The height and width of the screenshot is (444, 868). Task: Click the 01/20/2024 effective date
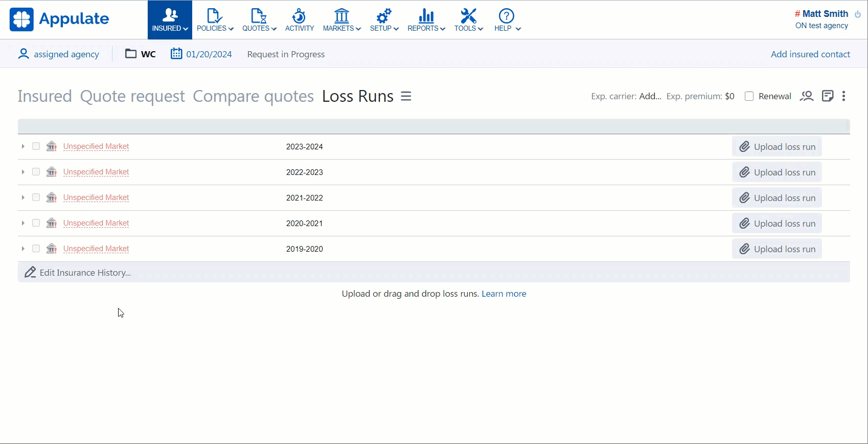[209, 54]
